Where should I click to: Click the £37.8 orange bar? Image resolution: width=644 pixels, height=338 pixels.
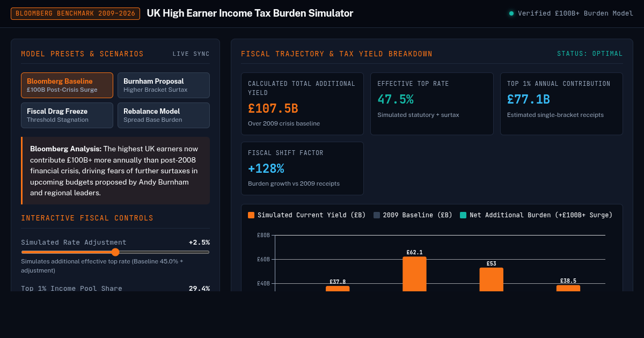click(338, 289)
